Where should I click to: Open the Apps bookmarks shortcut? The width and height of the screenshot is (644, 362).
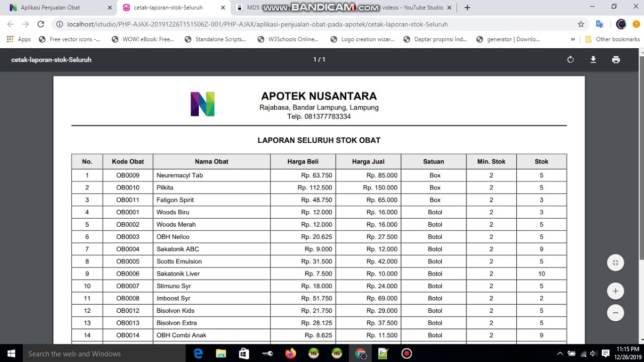point(19,39)
